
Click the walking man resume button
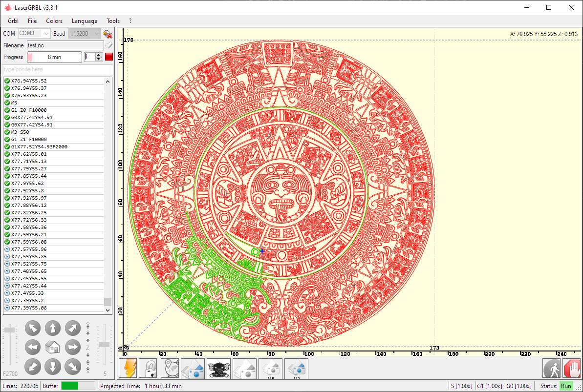click(x=551, y=368)
